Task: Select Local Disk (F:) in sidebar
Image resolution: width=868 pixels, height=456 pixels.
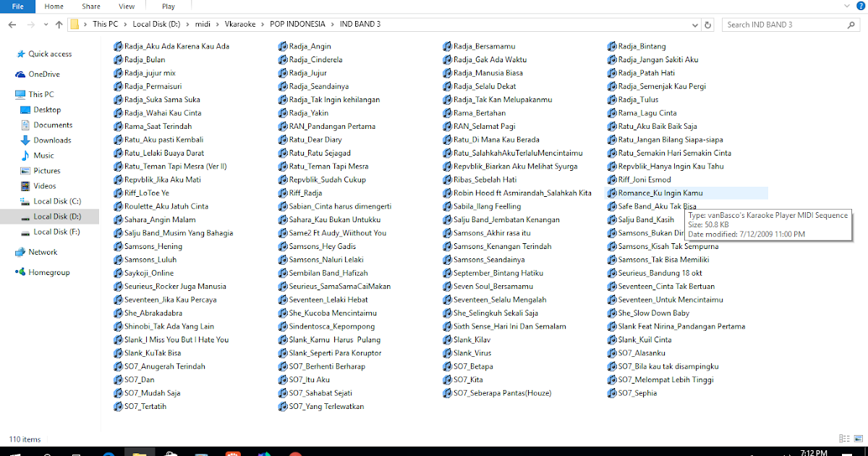Action: [56, 232]
